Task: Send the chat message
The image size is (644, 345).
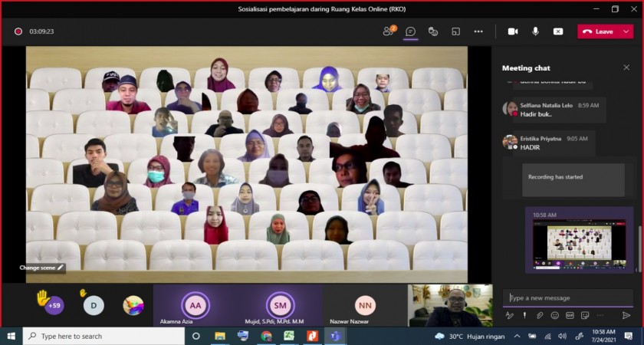Action: [x=626, y=315]
